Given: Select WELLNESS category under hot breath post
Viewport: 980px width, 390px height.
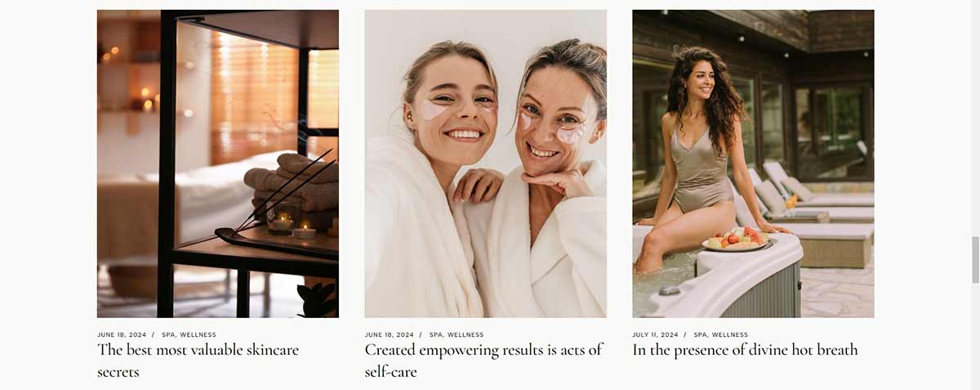Looking at the screenshot, I should tap(730, 334).
